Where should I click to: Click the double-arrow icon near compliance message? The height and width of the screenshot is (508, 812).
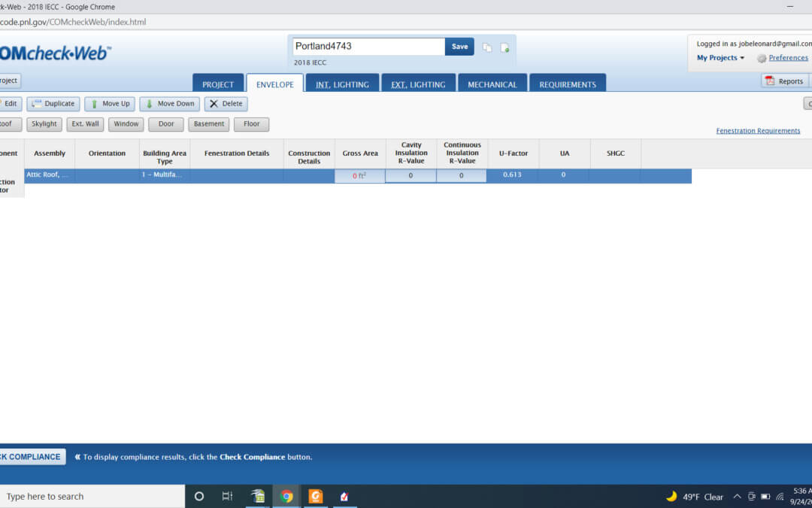coord(77,457)
